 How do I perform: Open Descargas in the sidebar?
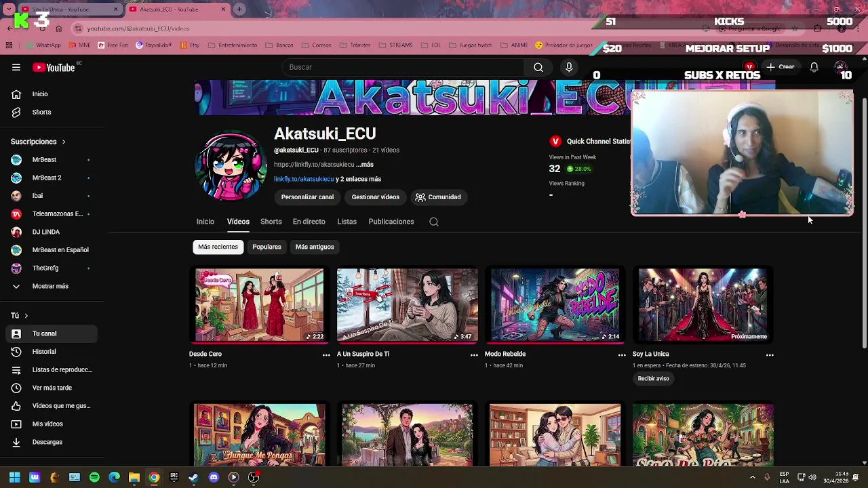coord(52,442)
